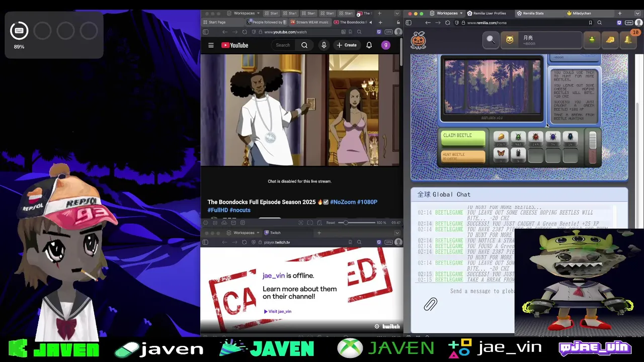Toggle sidebar panel in Remilia window
This screenshot has width=644, height=362.
[409, 23]
